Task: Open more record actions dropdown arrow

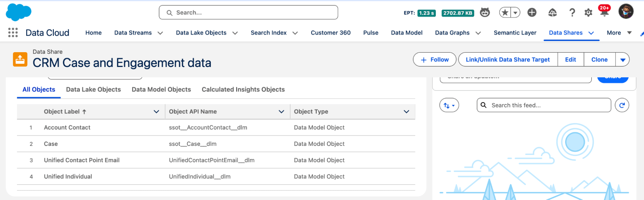Action: (x=622, y=59)
